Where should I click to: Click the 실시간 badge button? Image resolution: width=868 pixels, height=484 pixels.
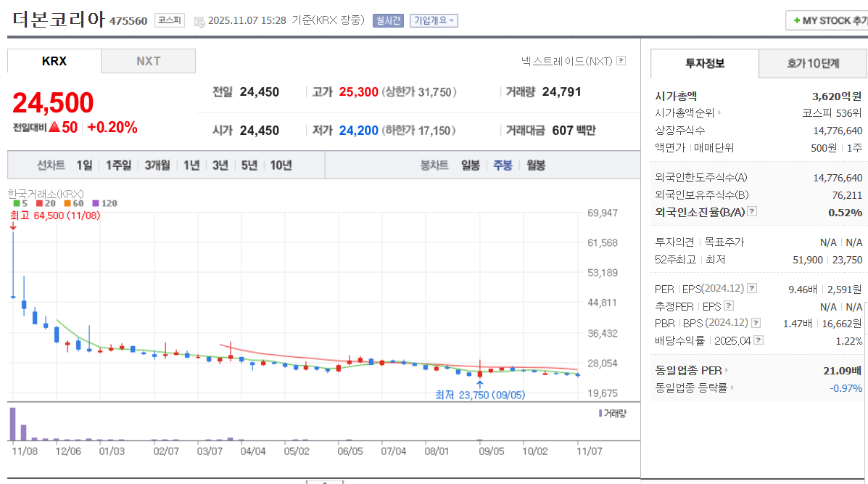pos(388,20)
